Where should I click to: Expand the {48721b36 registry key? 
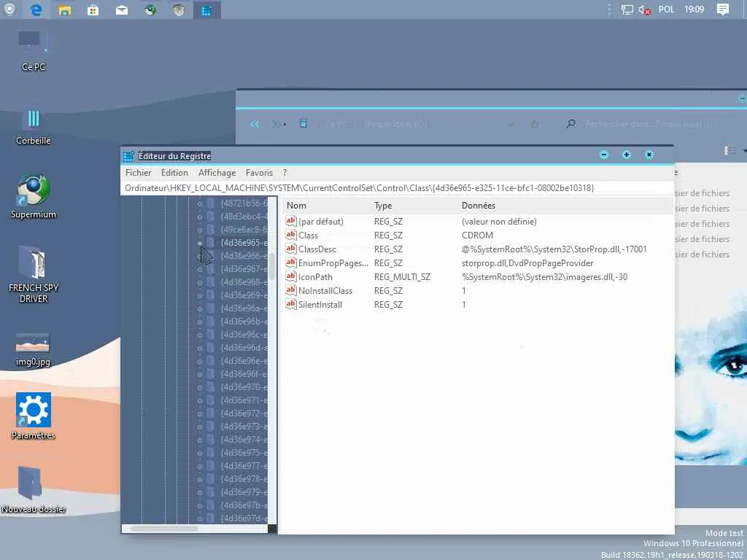pyautogui.click(x=200, y=203)
